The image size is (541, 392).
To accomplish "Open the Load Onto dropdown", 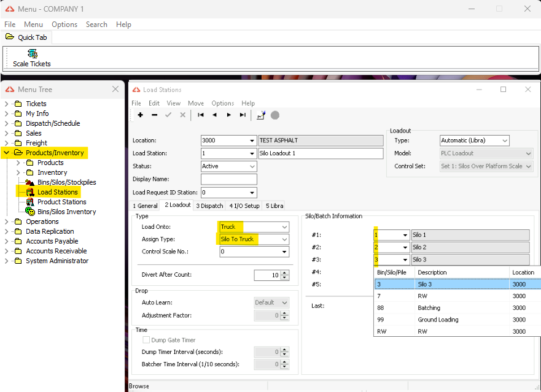I will (x=285, y=227).
